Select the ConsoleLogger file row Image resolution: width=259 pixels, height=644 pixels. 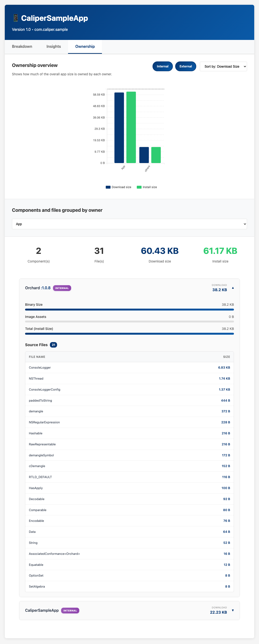129,367
